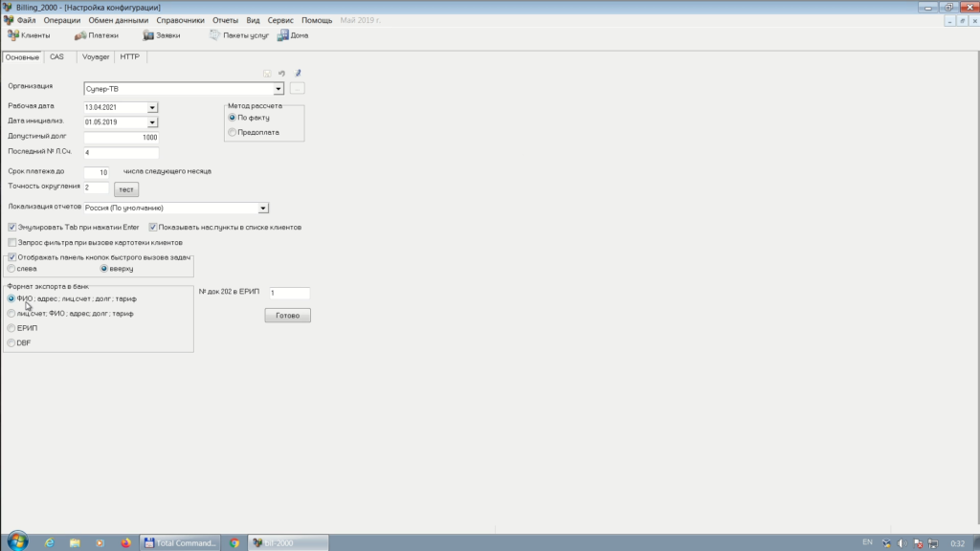Open the Рабочая дата date picker
The height and width of the screenshot is (551, 980).
click(152, 107)
